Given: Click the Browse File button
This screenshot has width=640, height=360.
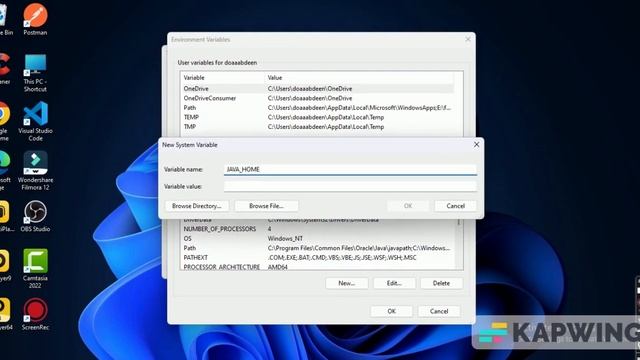Looking at the screenshot, I should (266, 206).
